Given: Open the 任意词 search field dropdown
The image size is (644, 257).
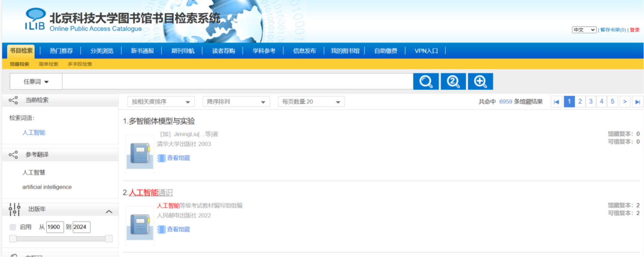Looking at the screenshot, I should coord(36,82).
